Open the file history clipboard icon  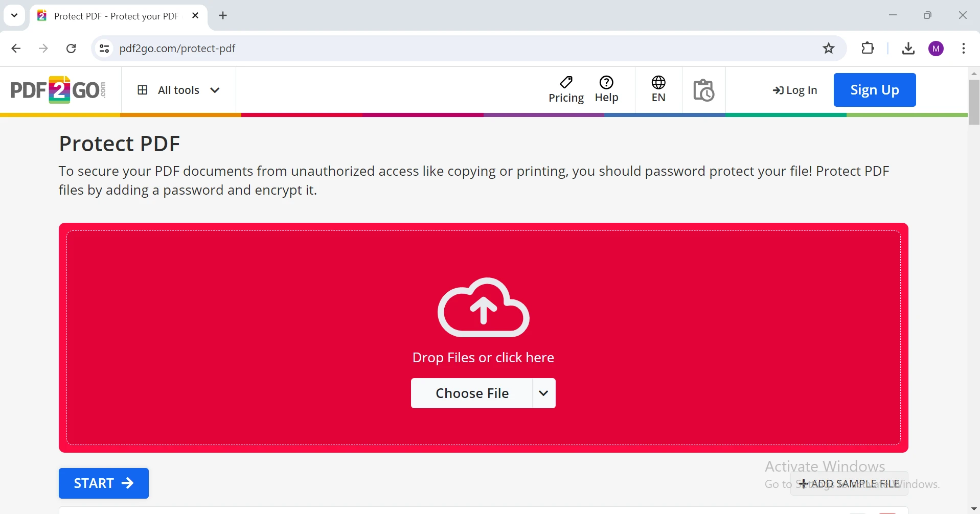[703, 90]
